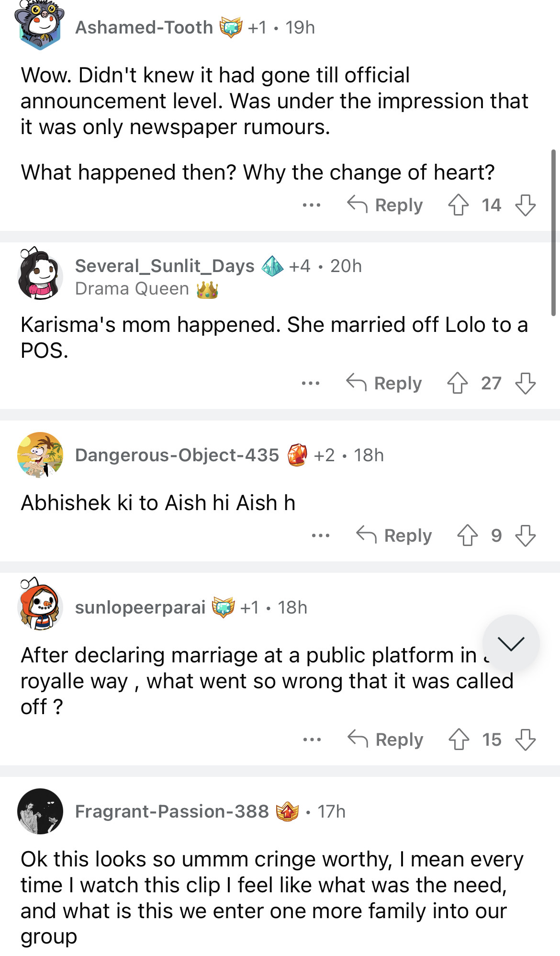This screenshot has height=956, width=560.
Task: Click the vertical scrollbar handle
Action: [x=553, y=232]
